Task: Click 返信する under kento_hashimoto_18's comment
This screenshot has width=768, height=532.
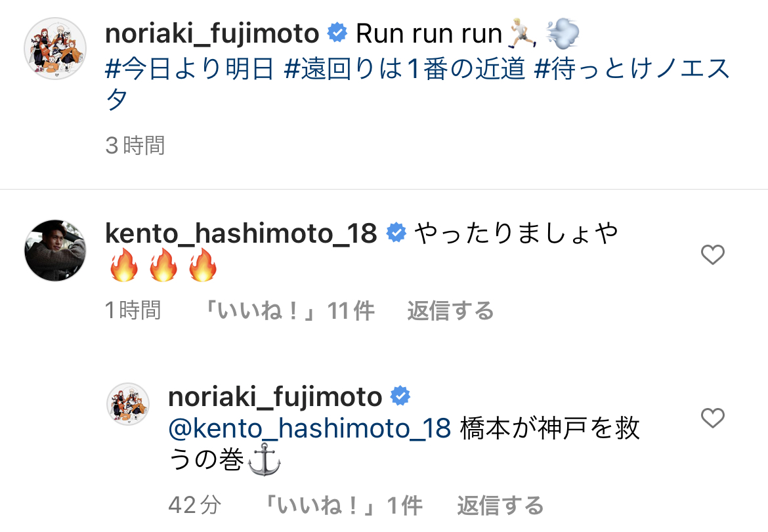Action: coord(450,310)
